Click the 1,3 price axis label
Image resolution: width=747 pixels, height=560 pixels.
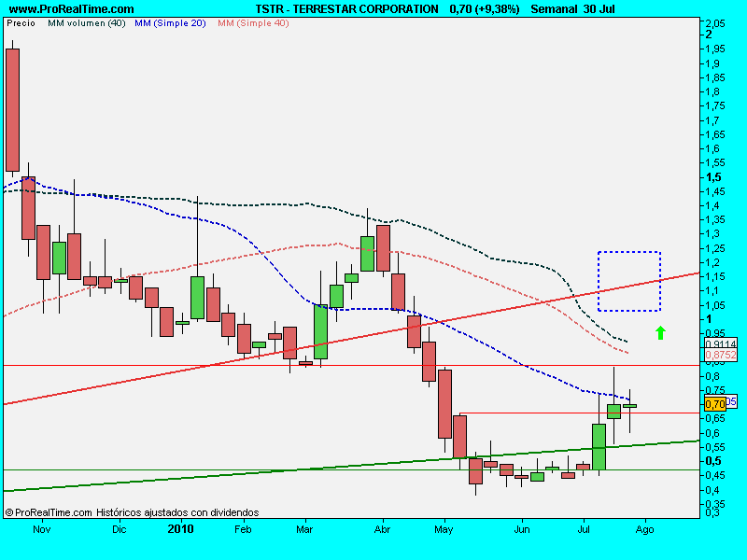pyautogui.click(x=713, y=234)
